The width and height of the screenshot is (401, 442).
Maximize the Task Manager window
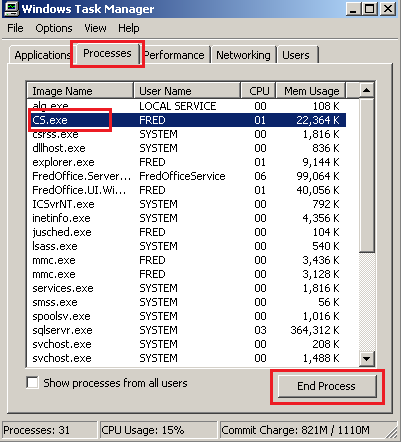point(369,9)
